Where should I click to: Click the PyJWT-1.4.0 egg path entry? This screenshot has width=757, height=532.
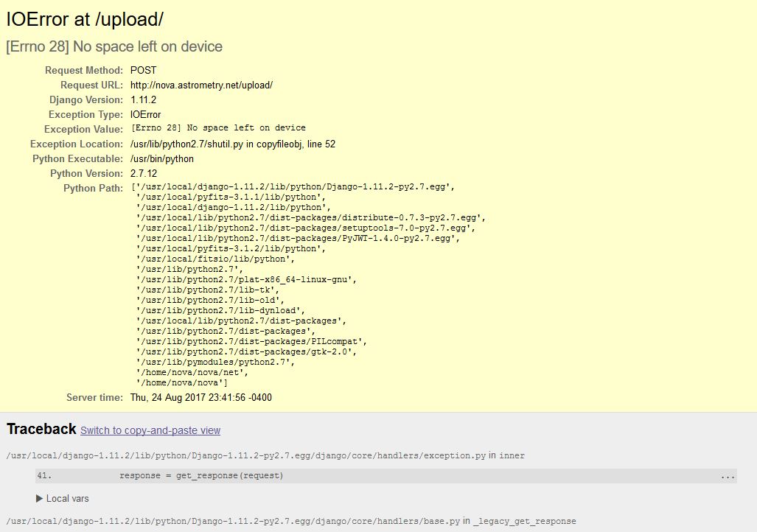pos(298,238)
